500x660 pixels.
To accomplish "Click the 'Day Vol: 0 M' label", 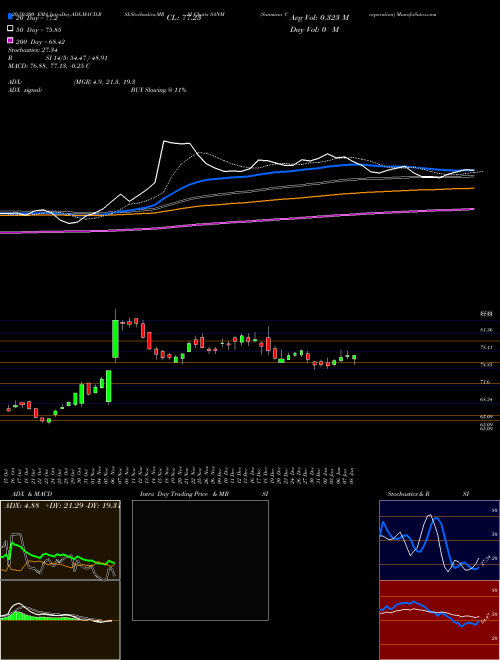I will click(314, 30).
